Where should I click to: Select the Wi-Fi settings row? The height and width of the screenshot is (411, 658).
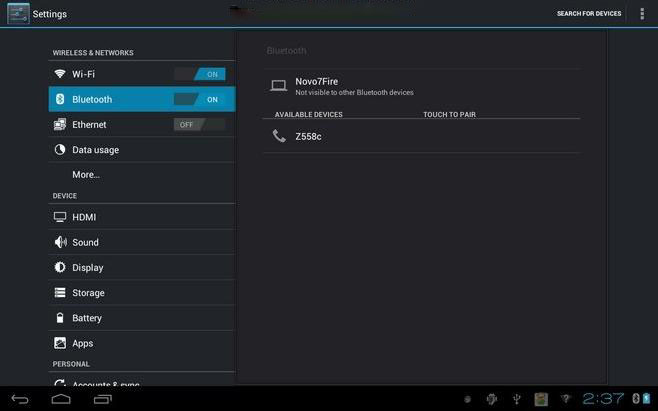pyautogui.click(x=142, y=74)
